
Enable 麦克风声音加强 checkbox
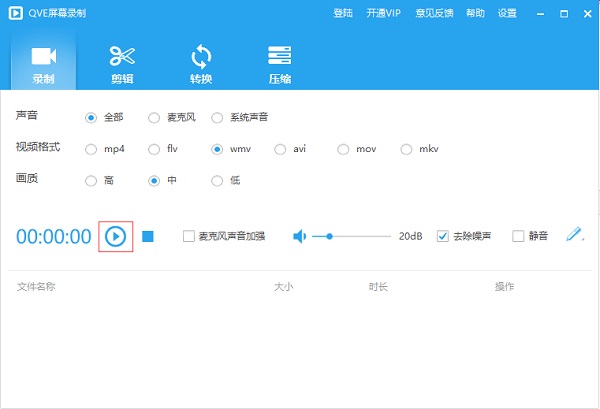[189, 237]
